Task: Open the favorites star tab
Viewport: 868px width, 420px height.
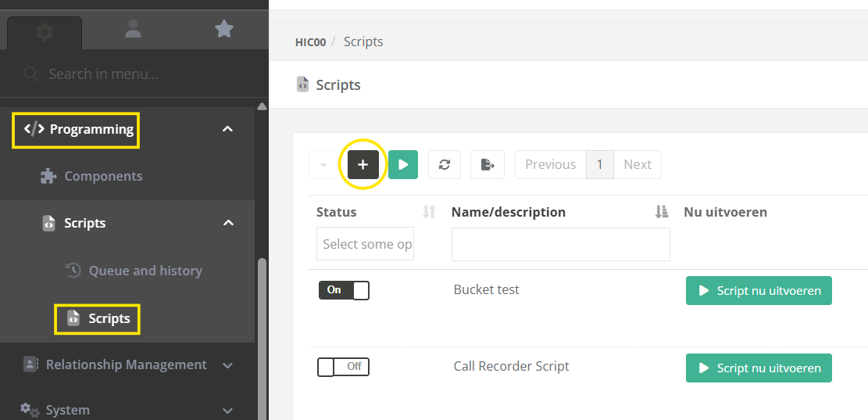Action: coord(224,30)
